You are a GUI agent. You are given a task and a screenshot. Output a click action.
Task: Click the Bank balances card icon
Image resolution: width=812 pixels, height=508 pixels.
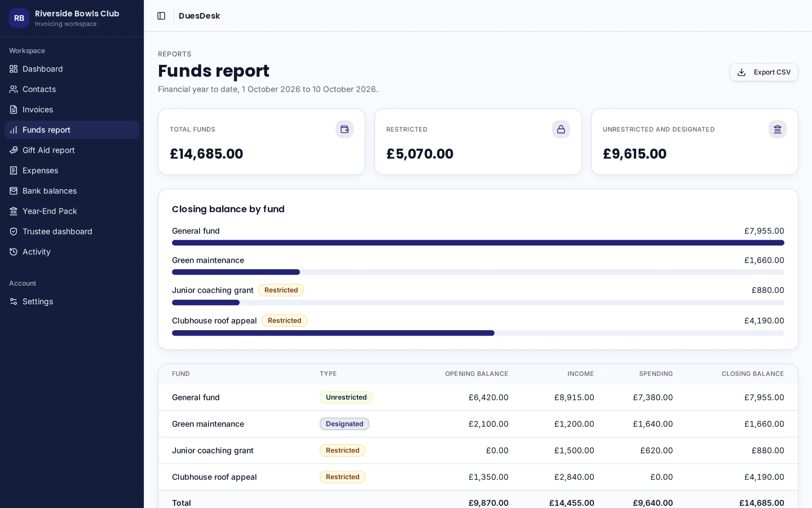coord(14,191)
